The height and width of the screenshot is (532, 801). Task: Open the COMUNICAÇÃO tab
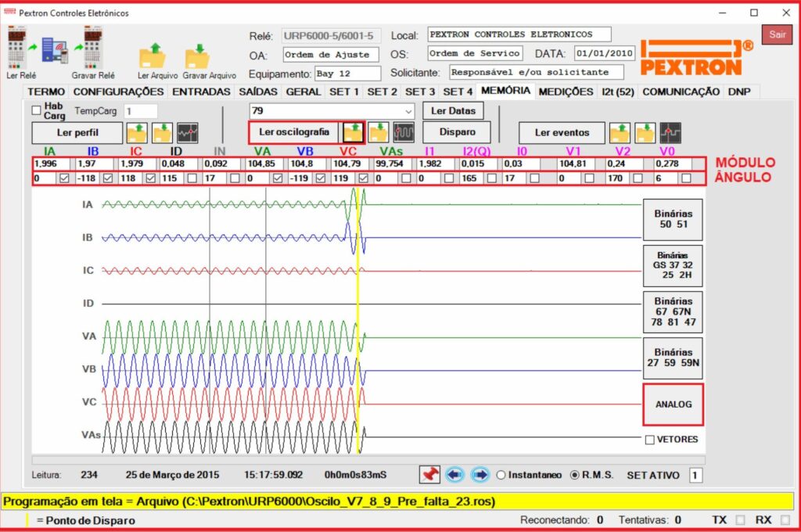pyautogui.click(x=681, y=92)
